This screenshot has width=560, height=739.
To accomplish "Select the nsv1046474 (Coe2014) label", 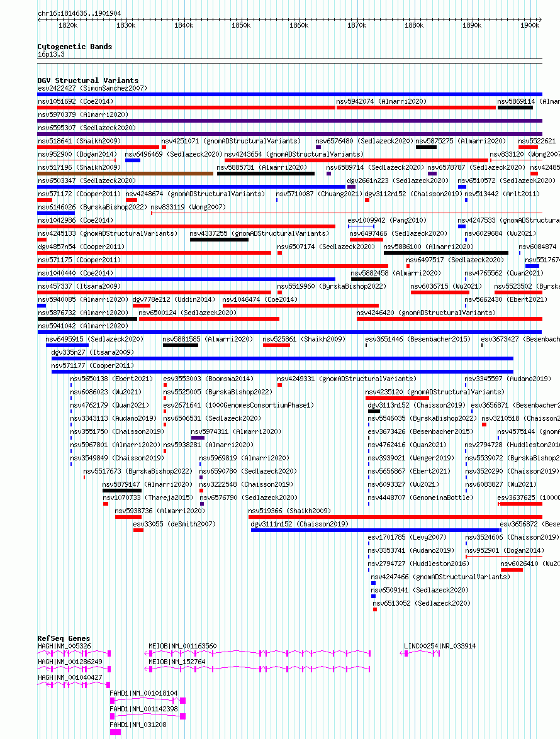I will pyautogui.click(x=260, y=299).
